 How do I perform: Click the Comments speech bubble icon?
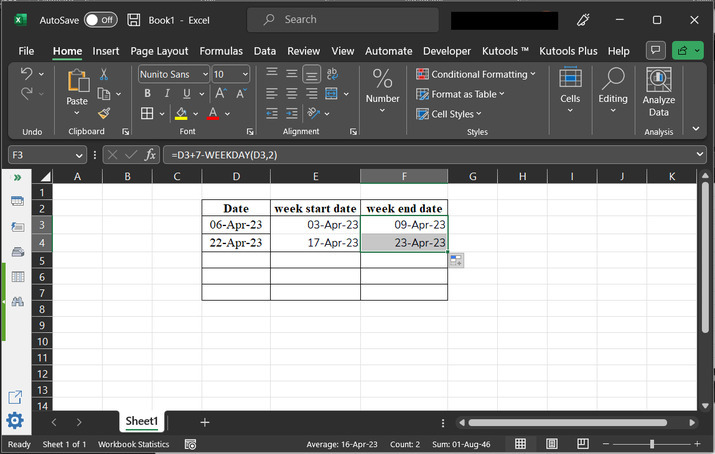click(656, 50)
